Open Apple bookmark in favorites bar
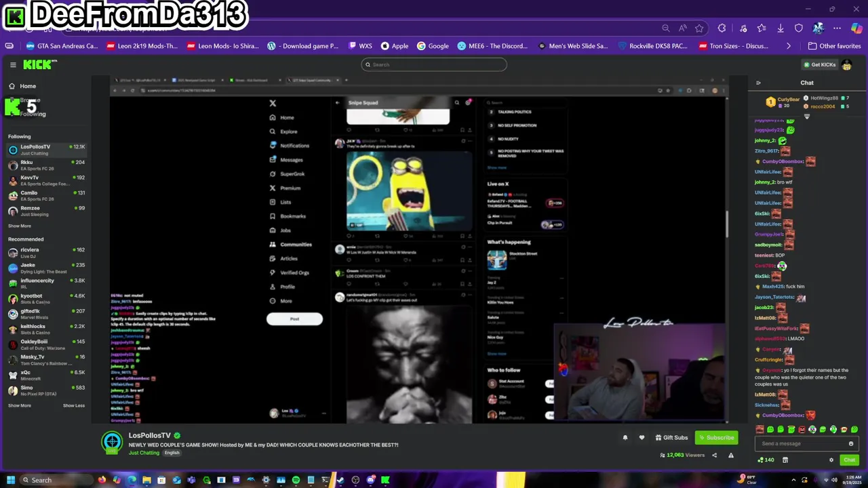 coord(395,46)
